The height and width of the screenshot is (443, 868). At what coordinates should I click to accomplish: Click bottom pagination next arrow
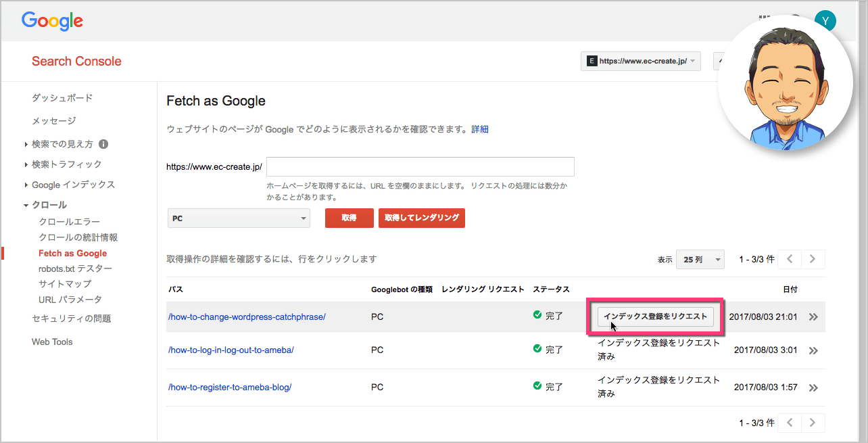tap(813, 423)
